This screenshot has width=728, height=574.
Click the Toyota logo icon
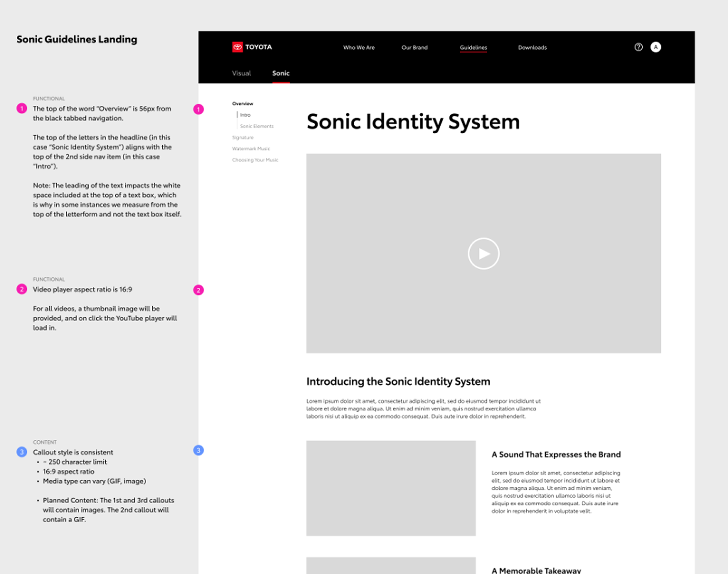[x=237, y=47]
